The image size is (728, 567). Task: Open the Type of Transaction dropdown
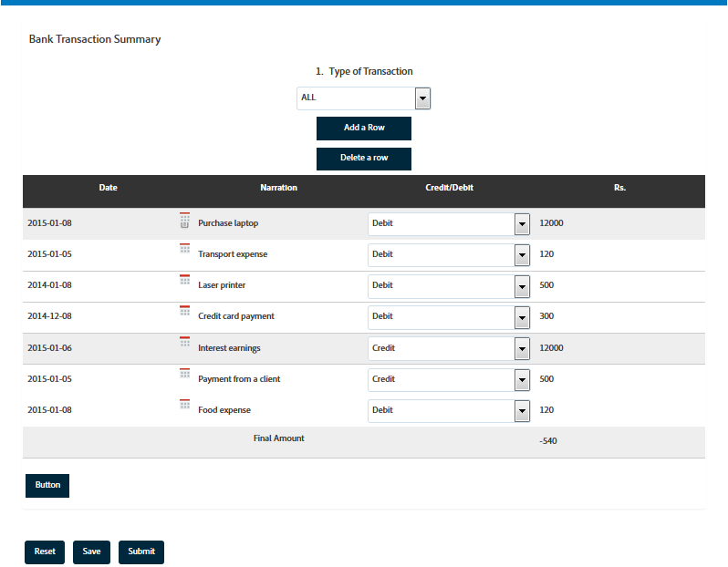click(x=363, y=98)
